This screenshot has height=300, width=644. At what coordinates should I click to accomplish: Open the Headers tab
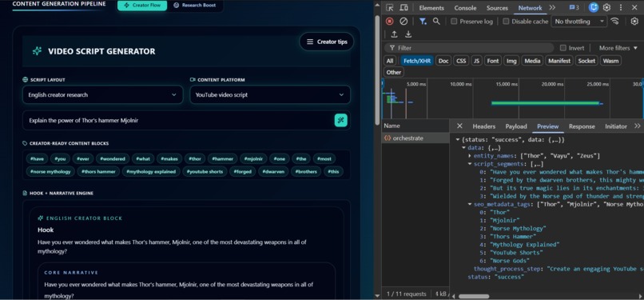[x=484, y=126]
